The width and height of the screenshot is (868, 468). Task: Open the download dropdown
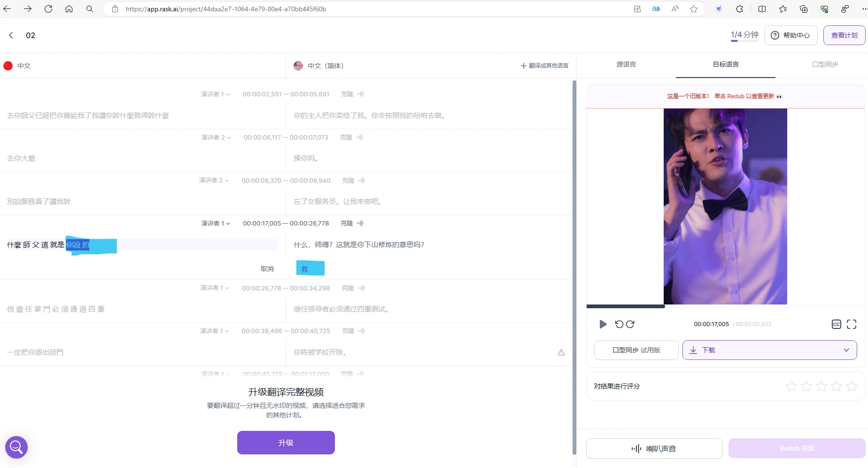pyautogui.click(x=770, y=350)
